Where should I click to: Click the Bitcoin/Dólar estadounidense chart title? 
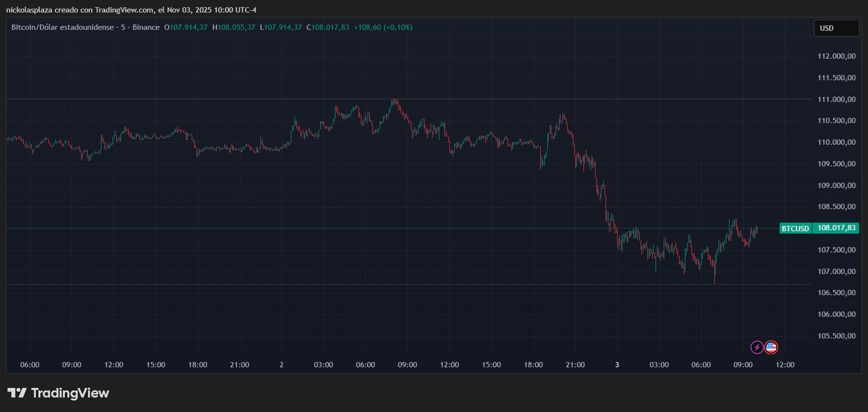click(x=62, y=27)
